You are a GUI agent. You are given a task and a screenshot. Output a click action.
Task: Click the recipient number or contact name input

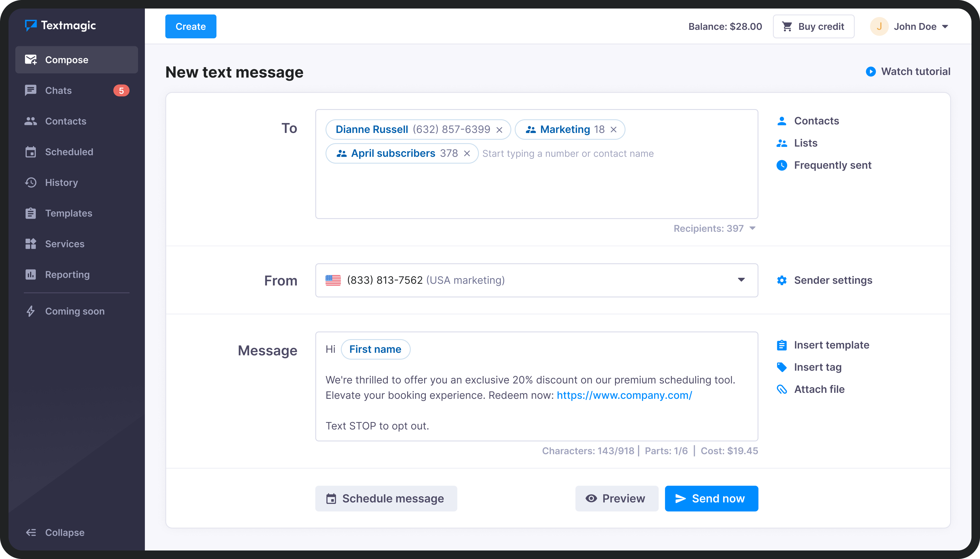pyautogui.click(x=568, y=154)
